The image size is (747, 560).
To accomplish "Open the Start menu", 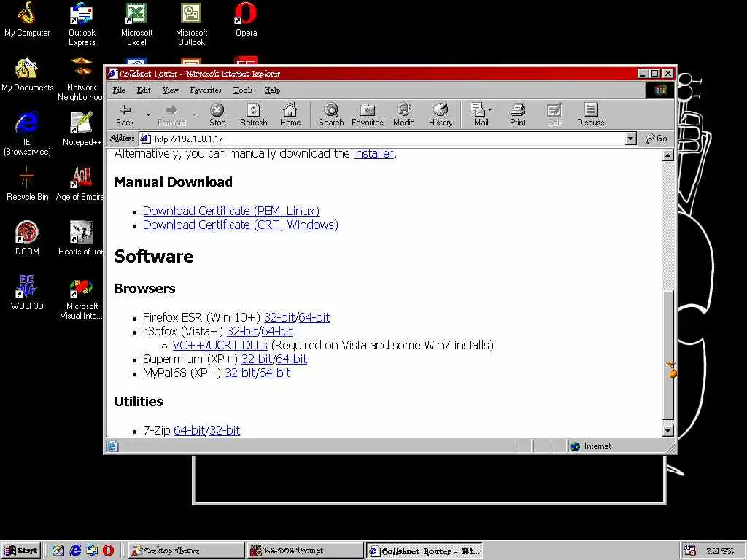I will tap(21, 551).
